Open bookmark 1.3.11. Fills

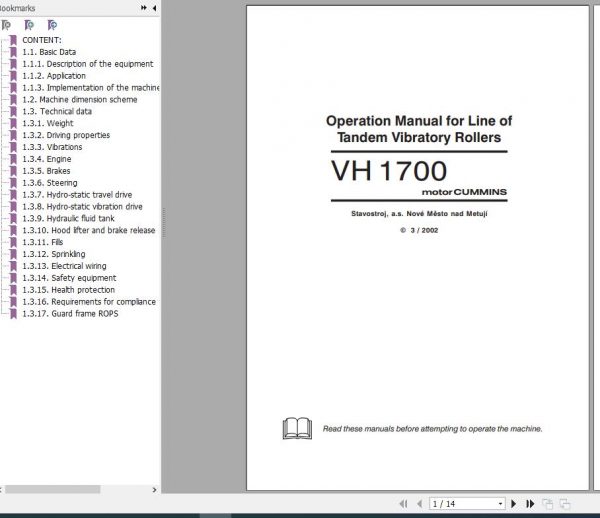click(x=42, y=242)
